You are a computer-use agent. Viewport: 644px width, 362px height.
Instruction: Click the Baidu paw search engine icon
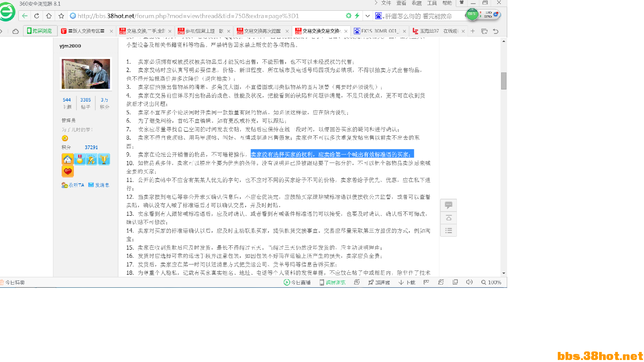coord(378,16)
